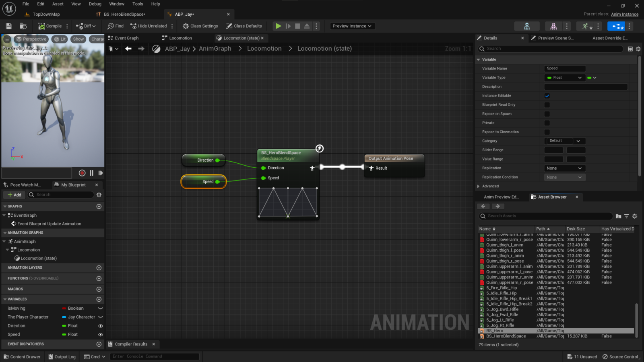Click the Lit viewport shading button
This screenshot has width=644, height=362.
60,39
